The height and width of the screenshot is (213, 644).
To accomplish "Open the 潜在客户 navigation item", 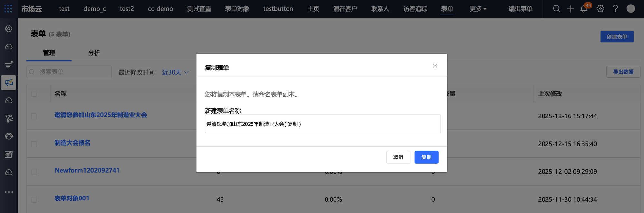I will coord(345,9).
